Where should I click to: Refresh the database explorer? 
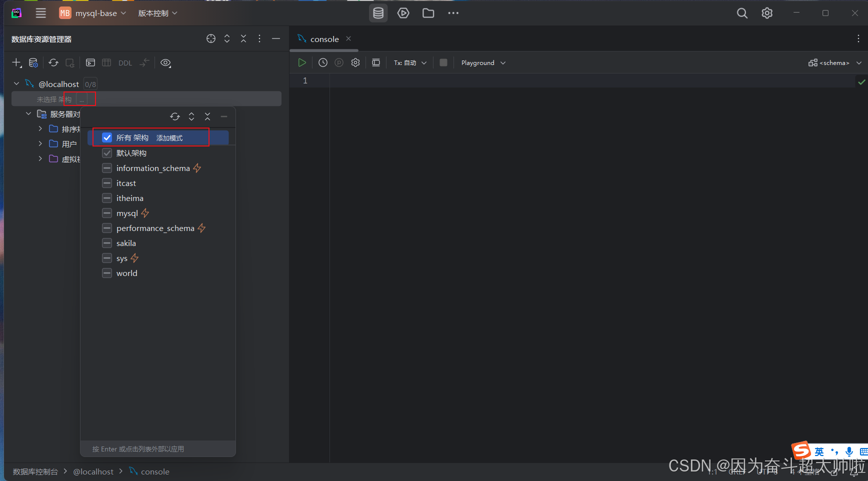pos(53,63)
